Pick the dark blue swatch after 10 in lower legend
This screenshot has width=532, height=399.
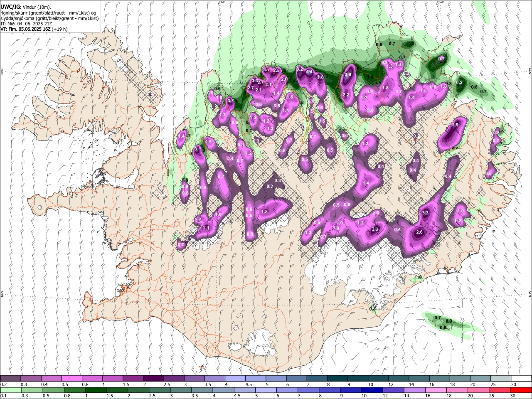(x=372, y=390)
